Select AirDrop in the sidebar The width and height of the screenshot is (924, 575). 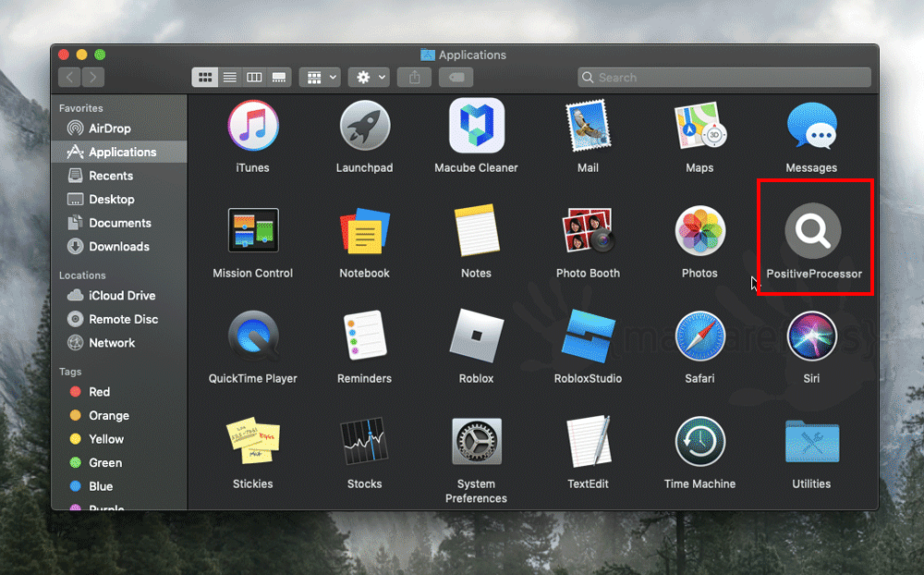click(x=119, y=128)
